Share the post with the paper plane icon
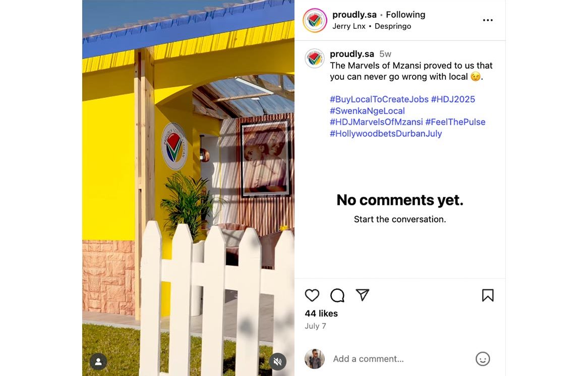Image resolution: width=588 pixels, height=376 pixels. pyautogui.click(x=363, y=295)
